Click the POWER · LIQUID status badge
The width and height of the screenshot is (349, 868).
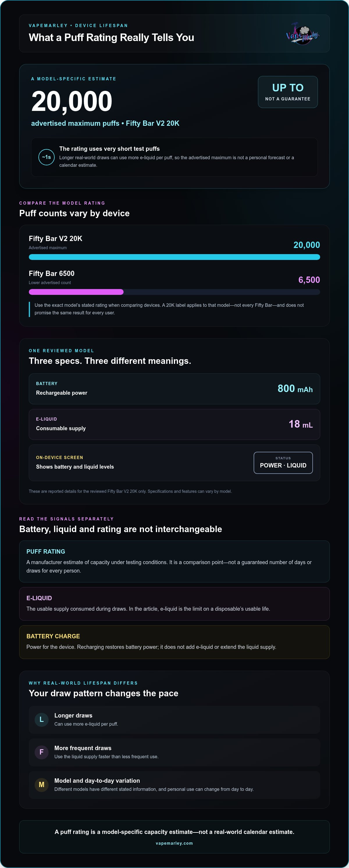point(283,463)
